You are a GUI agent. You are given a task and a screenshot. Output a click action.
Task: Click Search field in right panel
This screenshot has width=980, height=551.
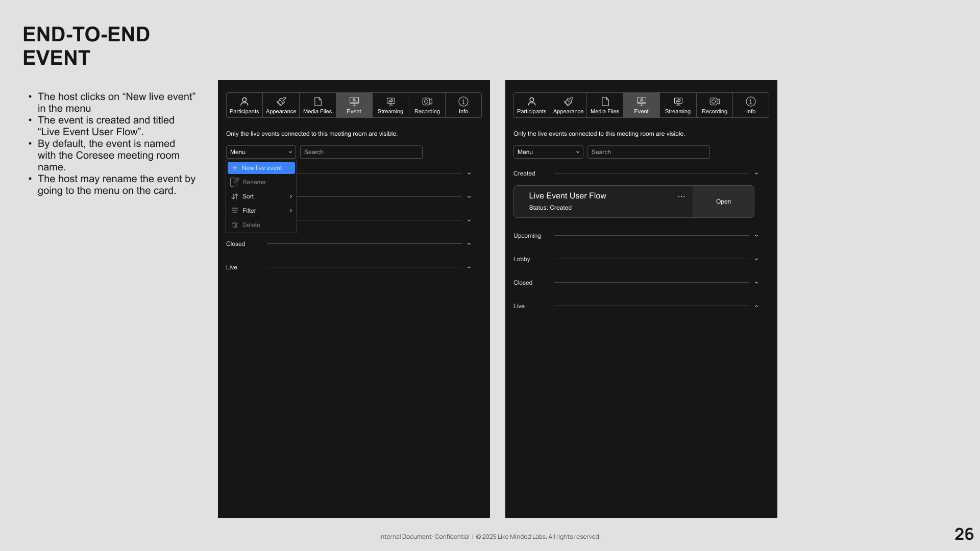point(648,152)
